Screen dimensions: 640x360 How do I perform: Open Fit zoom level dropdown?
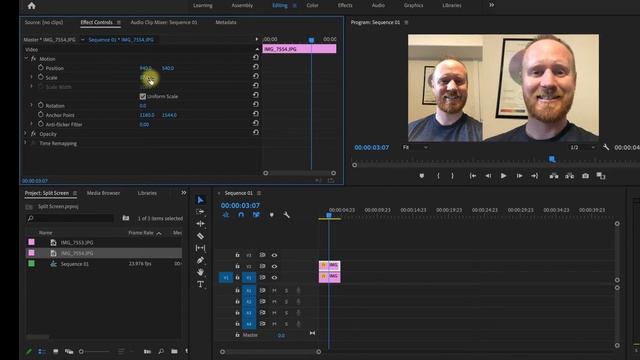415,147
